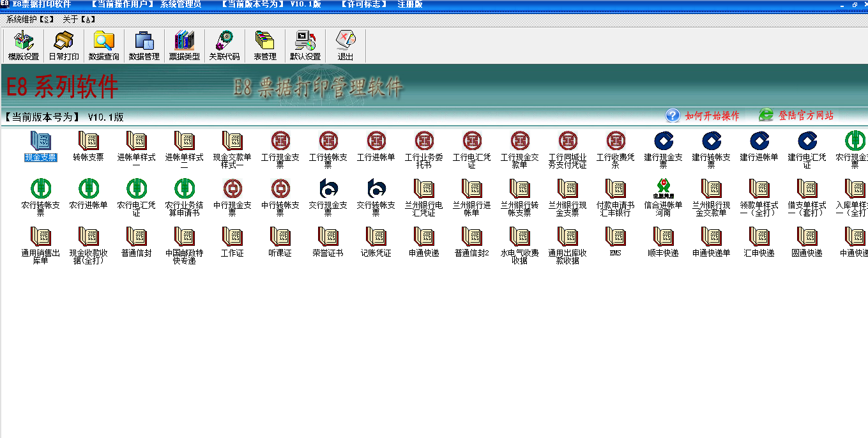
Task: Select the 信合进帐单河南 icon
Action: pos(663,197)
